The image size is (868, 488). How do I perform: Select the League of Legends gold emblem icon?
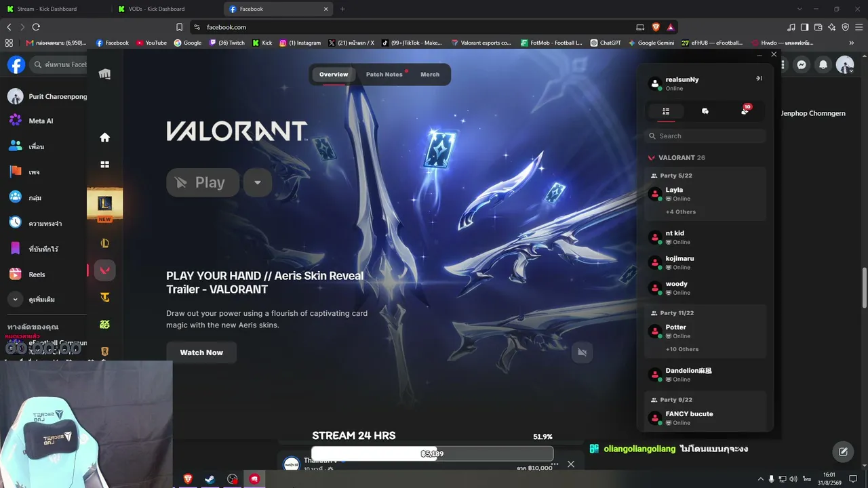pos(104,243)
